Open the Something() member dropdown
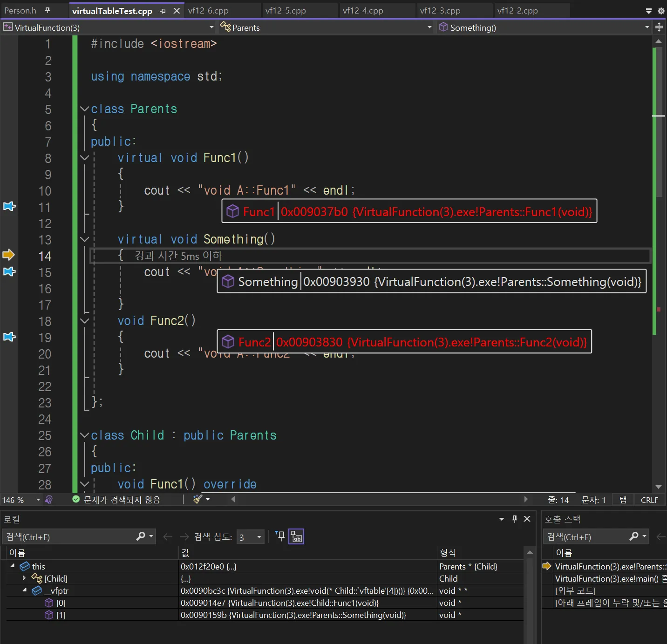The image size is (667, 644). [x=647, y=27]
